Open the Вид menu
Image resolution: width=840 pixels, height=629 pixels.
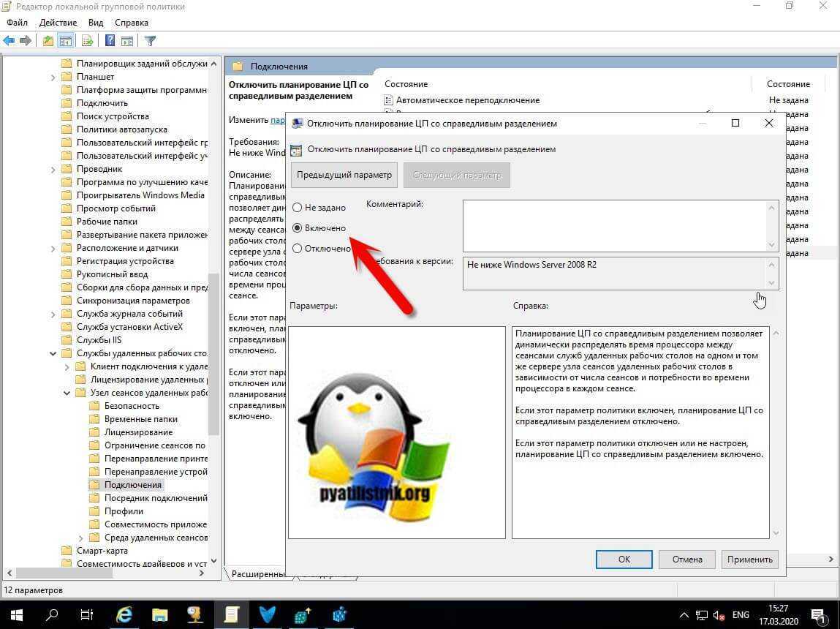click(95, 23)
